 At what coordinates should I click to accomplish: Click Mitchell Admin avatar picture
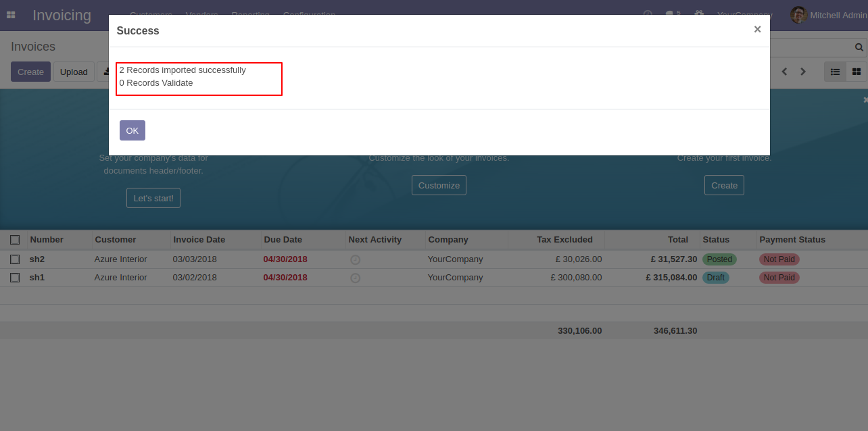point(798,15)
